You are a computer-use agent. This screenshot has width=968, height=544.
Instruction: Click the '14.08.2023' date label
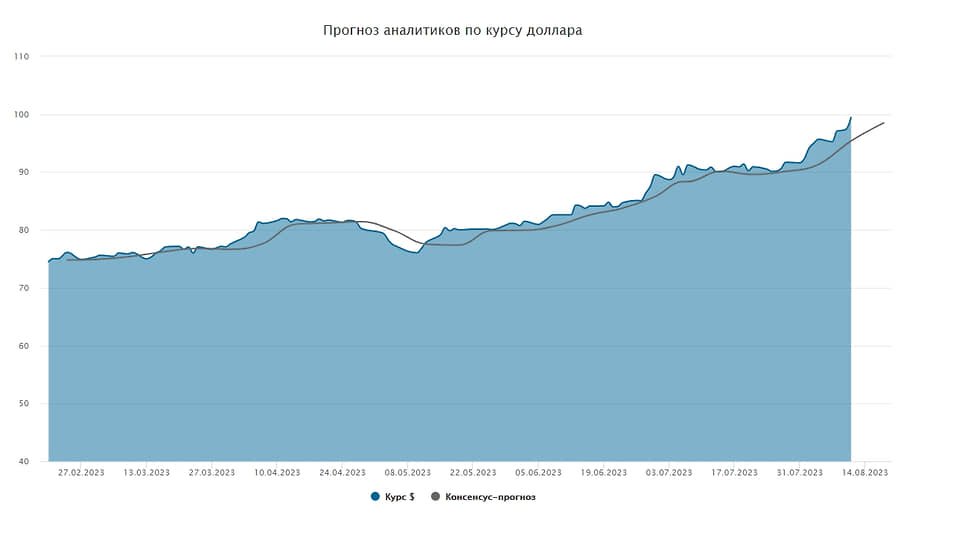[865, 472]
